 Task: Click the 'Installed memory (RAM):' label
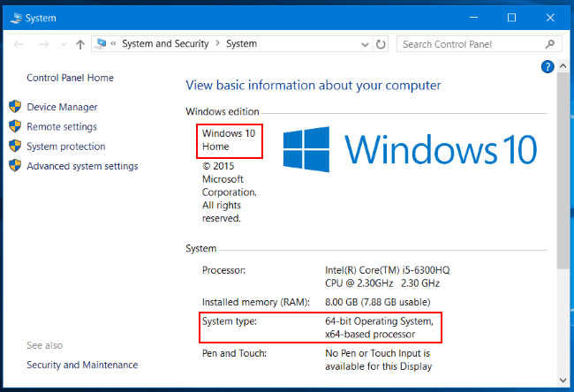[x=255, y=302]
